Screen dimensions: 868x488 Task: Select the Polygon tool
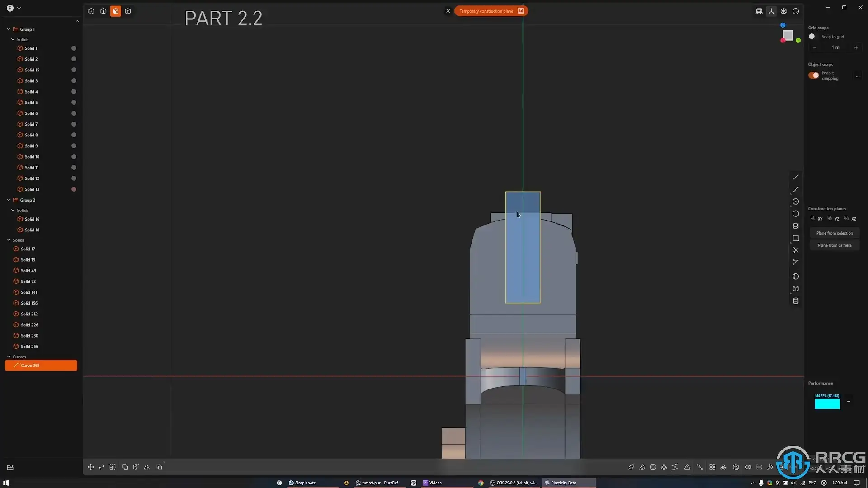point(796,214)
